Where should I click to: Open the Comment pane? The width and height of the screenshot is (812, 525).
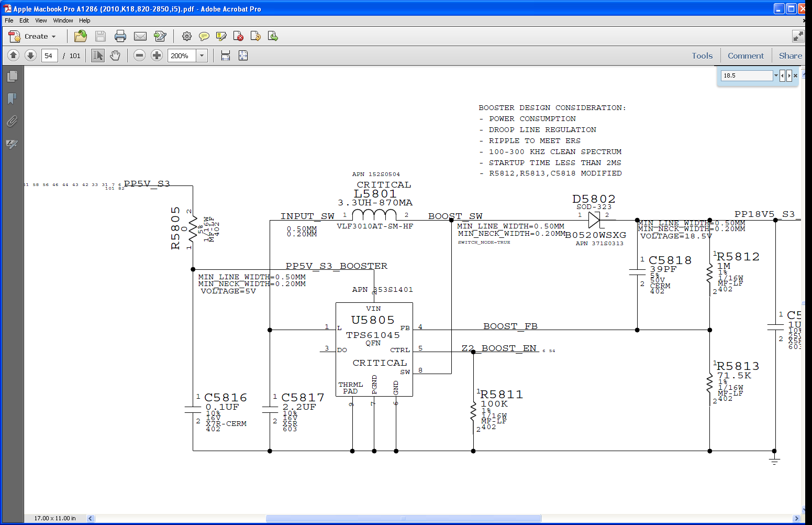coord(746,56)
